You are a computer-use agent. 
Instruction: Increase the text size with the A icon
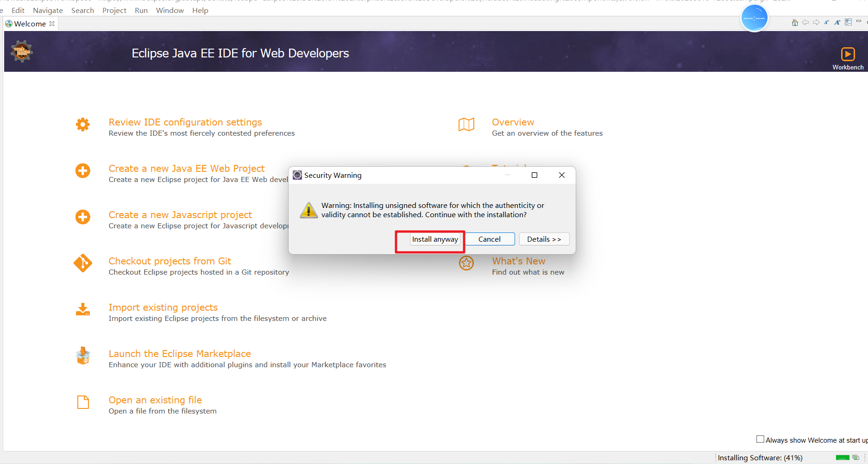click(x=837, y=22)
